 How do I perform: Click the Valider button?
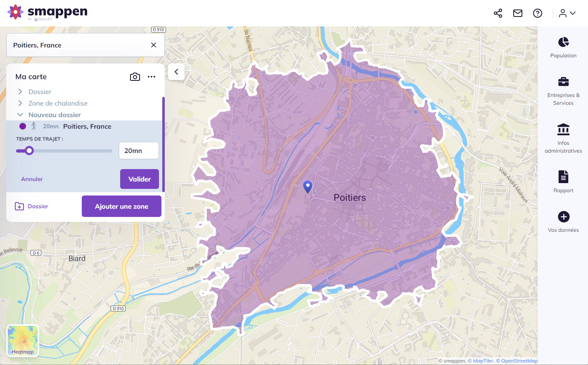coord(140,179)
